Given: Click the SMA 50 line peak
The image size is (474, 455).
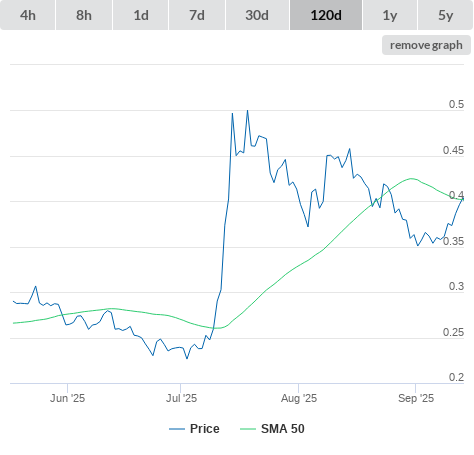Looking at the screenshot, I should click(x=412, y=179).
